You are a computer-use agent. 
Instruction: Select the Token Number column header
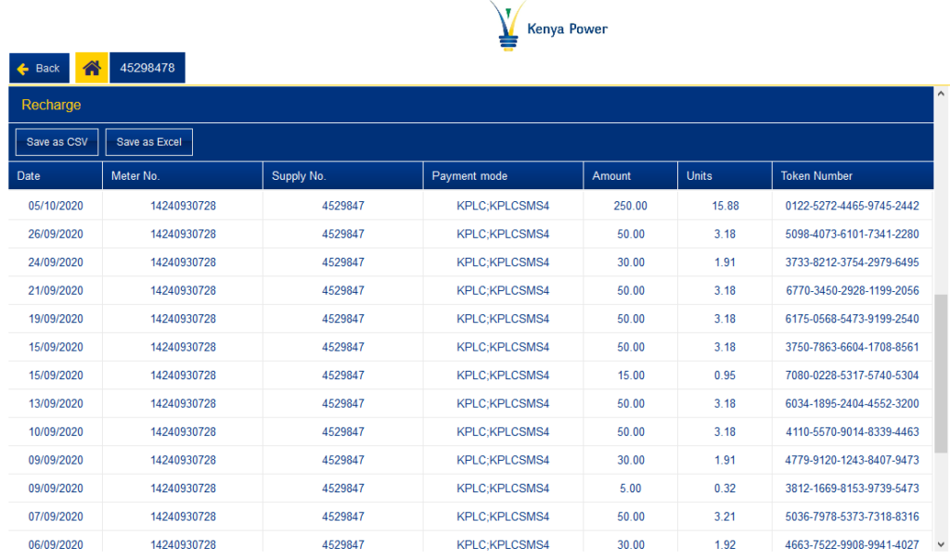coord(853,175)
